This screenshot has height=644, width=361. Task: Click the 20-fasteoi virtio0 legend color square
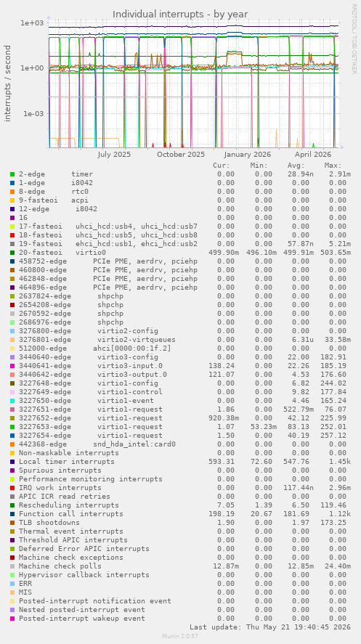pyautogui.click(x=12, y=253)
